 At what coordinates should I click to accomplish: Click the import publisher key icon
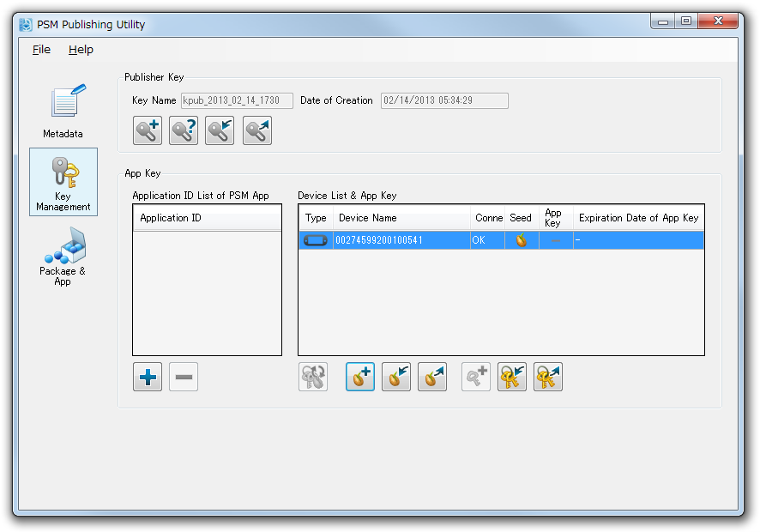pos(220,130)
